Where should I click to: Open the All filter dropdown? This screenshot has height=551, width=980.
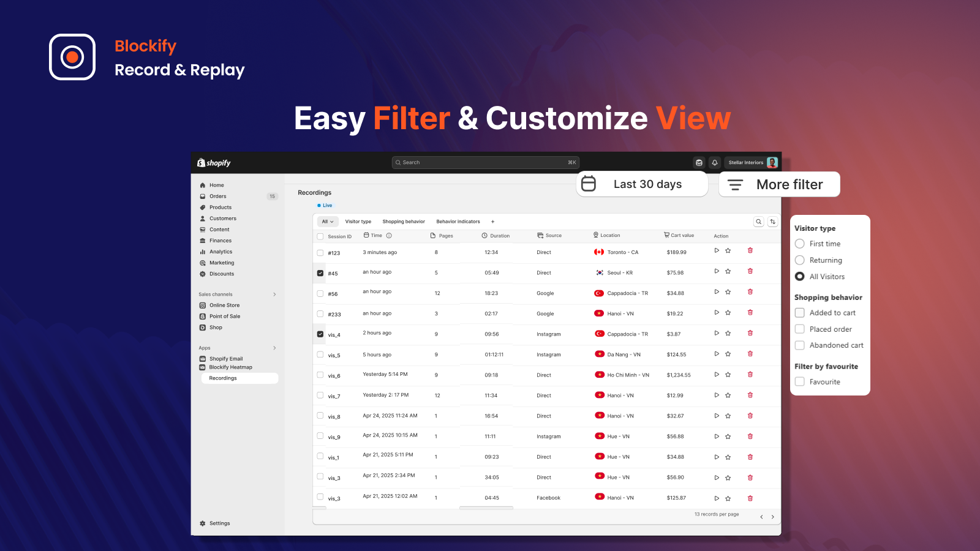click(327, 221)
